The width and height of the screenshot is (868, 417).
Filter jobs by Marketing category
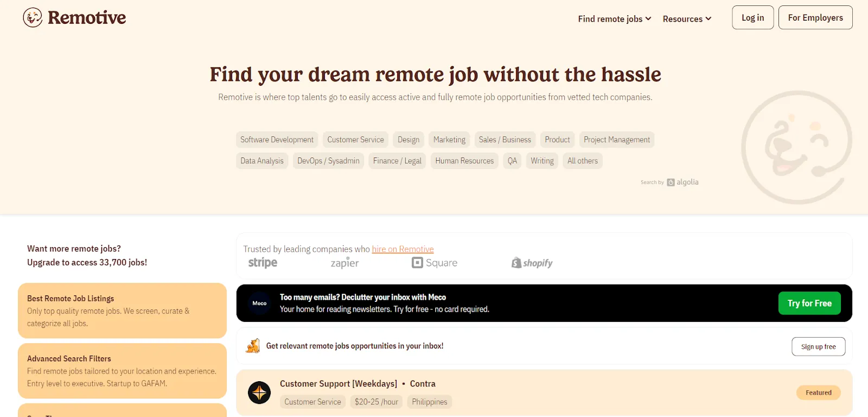point(449,140)
